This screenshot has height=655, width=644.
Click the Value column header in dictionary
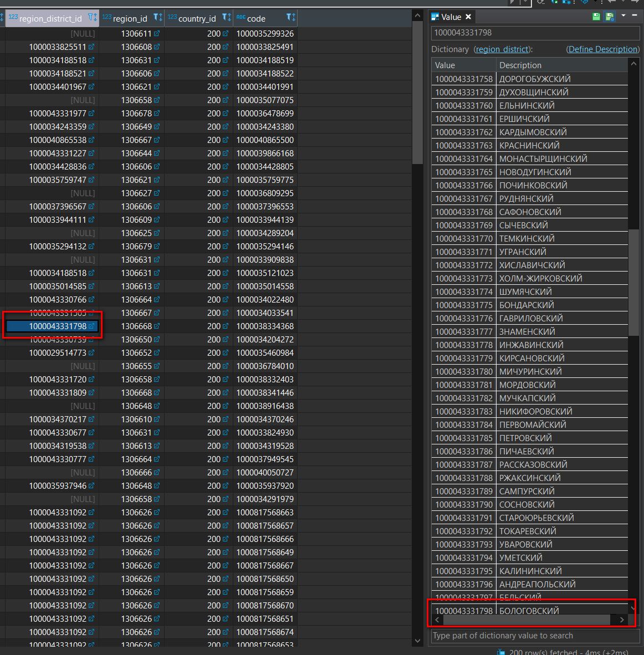pyautogui.click(x=463, y=65)
